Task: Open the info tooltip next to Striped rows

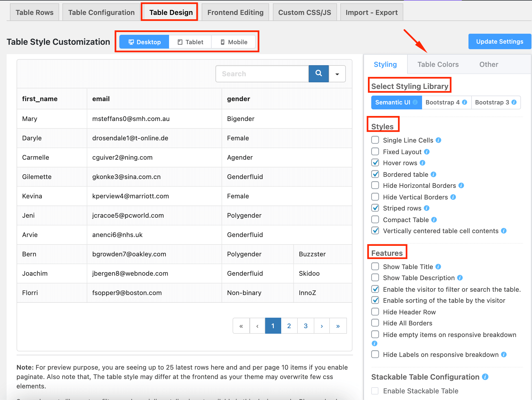Action: [x=426, y=208]
